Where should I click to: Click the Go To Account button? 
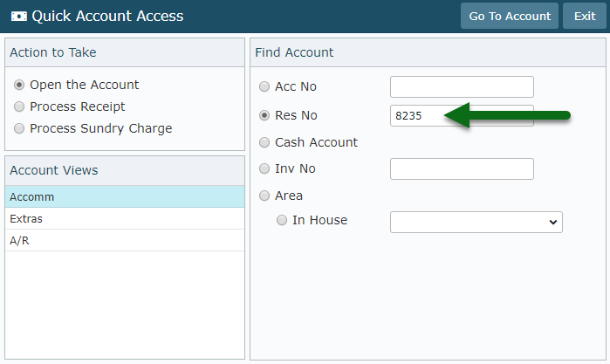pyautogui.click(x=510, y=16)
